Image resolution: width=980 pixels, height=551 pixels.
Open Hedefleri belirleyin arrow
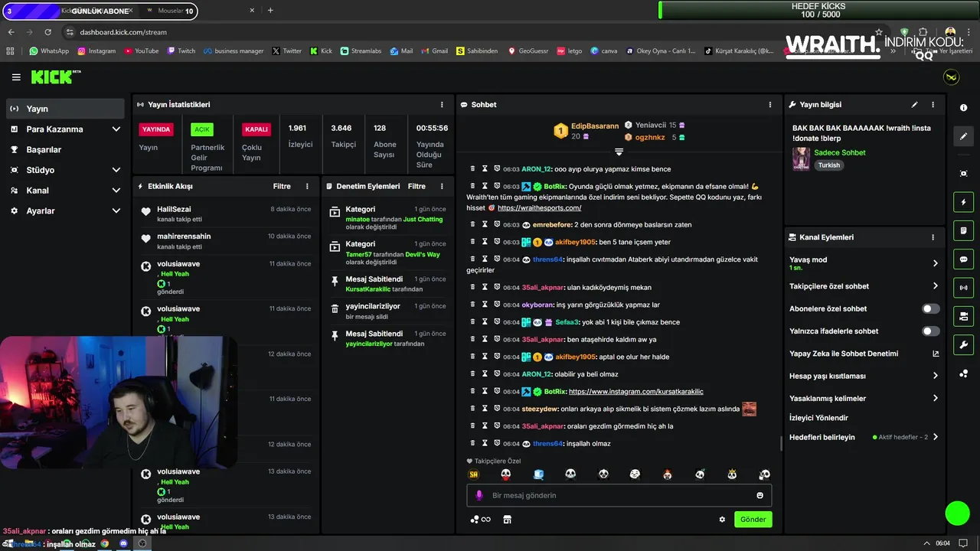935,437
